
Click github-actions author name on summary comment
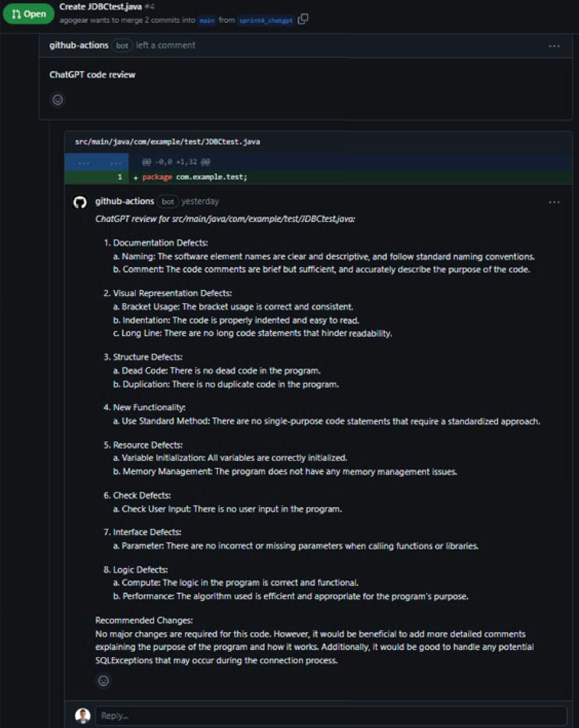click(x=79, y=45)
